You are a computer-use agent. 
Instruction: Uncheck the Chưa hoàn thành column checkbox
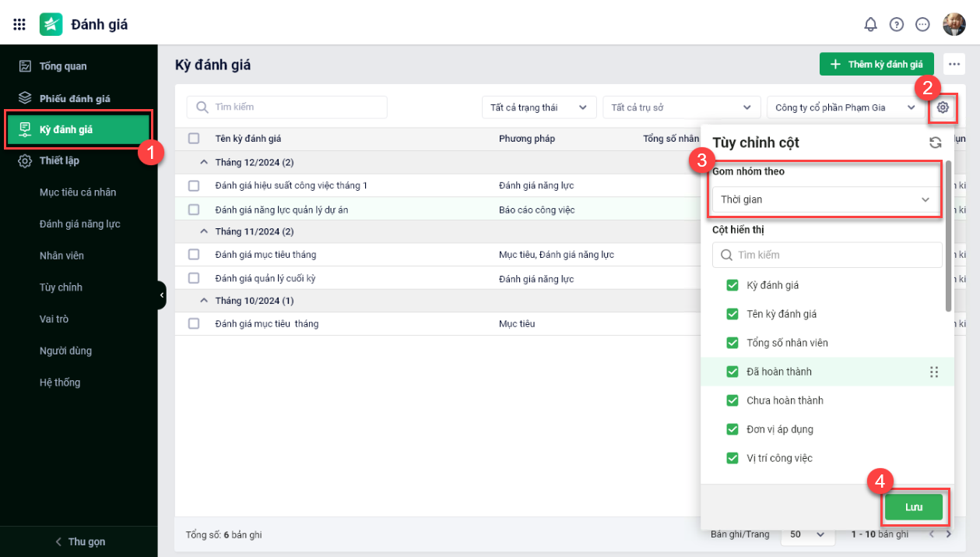732,400
